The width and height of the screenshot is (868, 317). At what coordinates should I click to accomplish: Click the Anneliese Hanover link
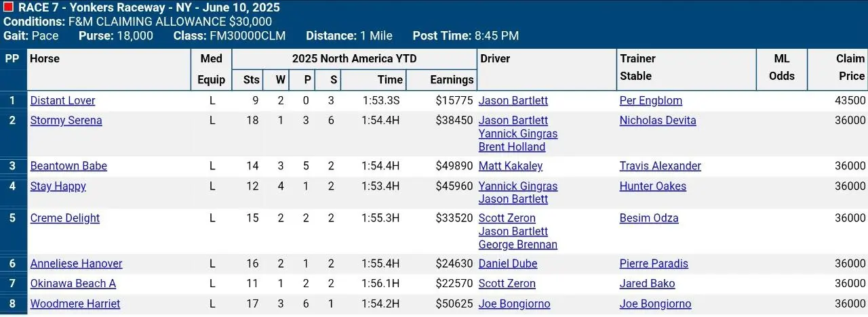[76, 263]
